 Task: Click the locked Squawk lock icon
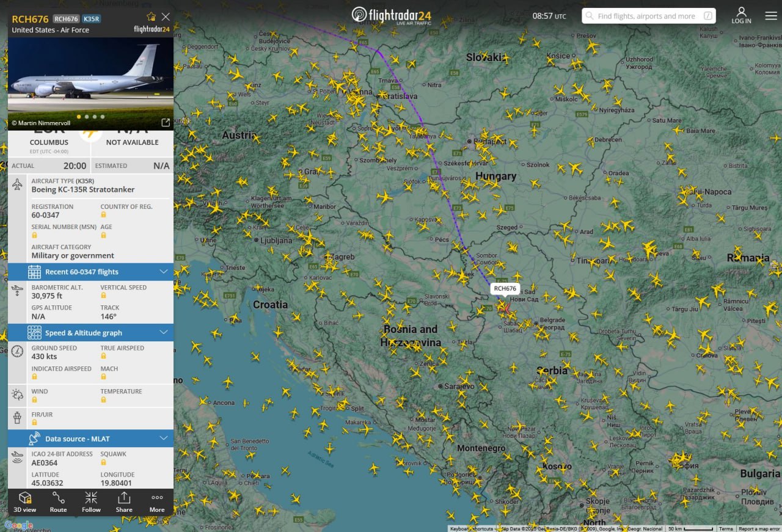[x=104, y=462]
